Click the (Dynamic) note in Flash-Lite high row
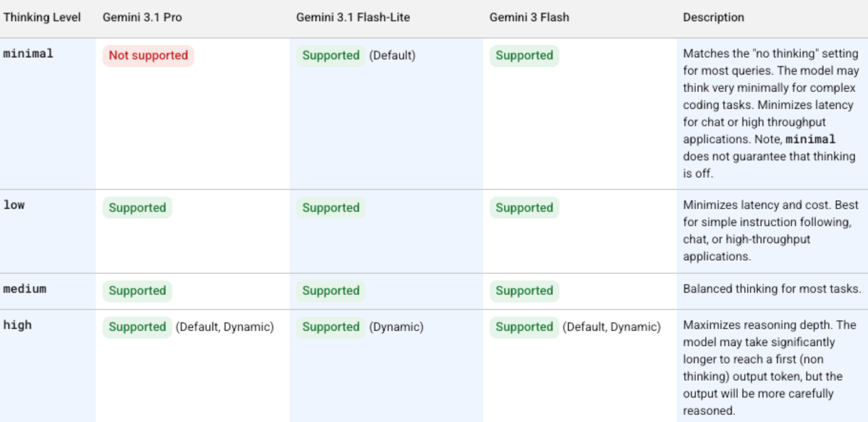868x422 pixels. 396,327
